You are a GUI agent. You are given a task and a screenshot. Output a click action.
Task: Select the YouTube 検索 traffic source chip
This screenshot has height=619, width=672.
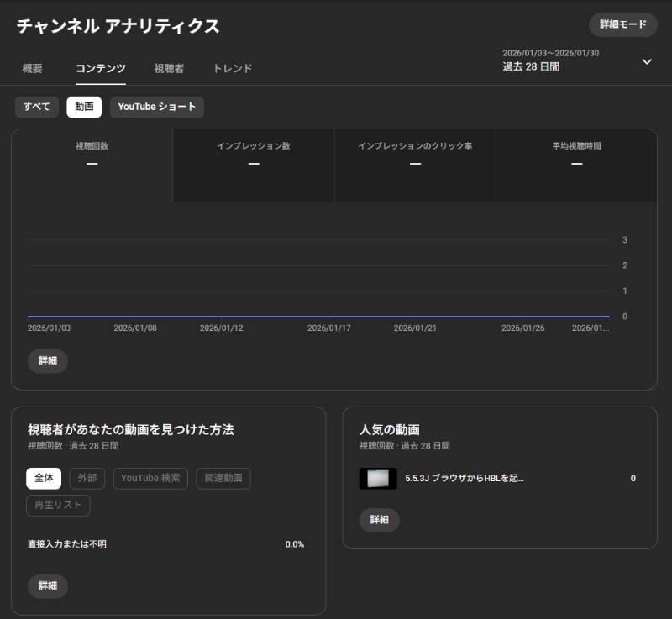pyautogui.click(x=150, y=478)
